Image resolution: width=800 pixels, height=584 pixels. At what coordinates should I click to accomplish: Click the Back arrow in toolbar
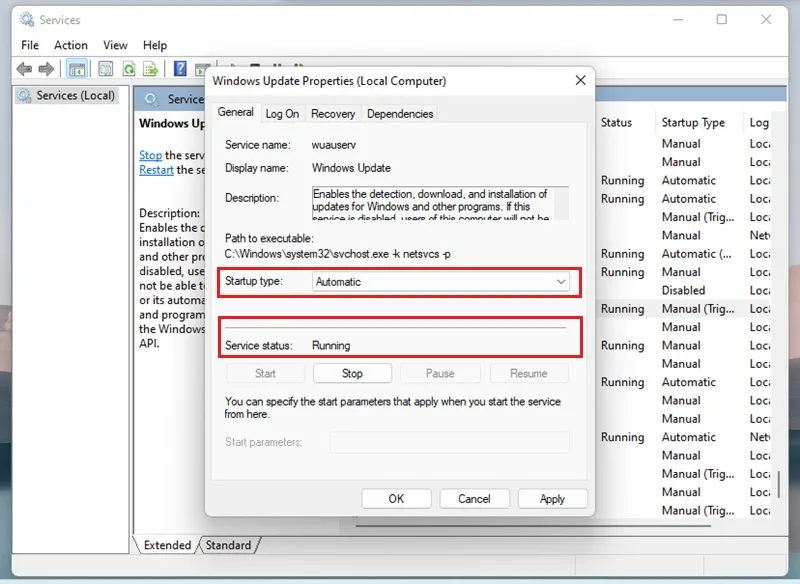pos(24,69)
